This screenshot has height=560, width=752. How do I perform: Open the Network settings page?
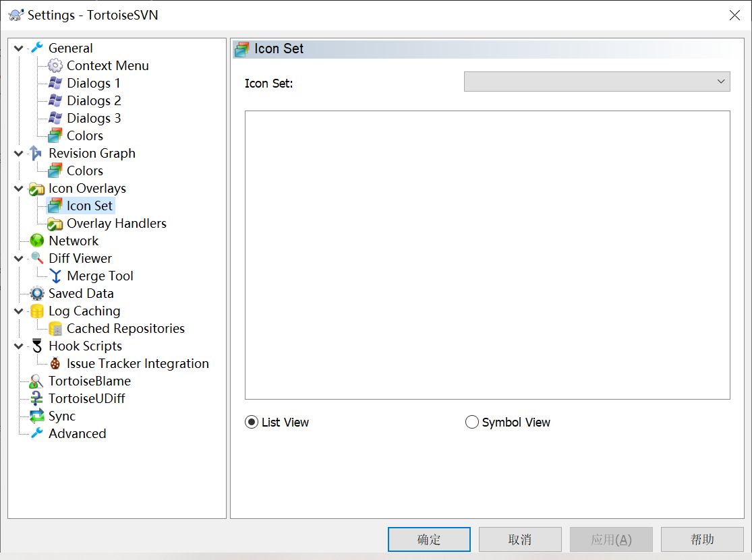click(74, 241)
